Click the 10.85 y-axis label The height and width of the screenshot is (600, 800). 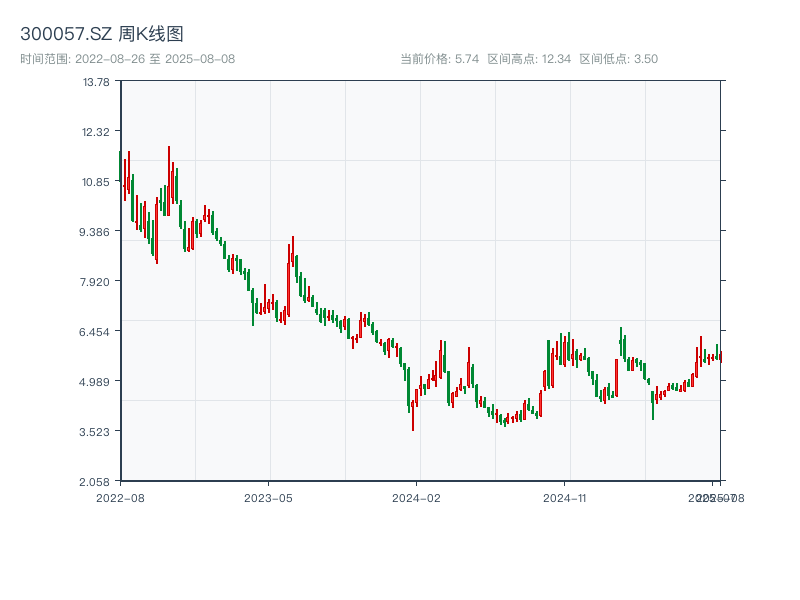(96, 182)
